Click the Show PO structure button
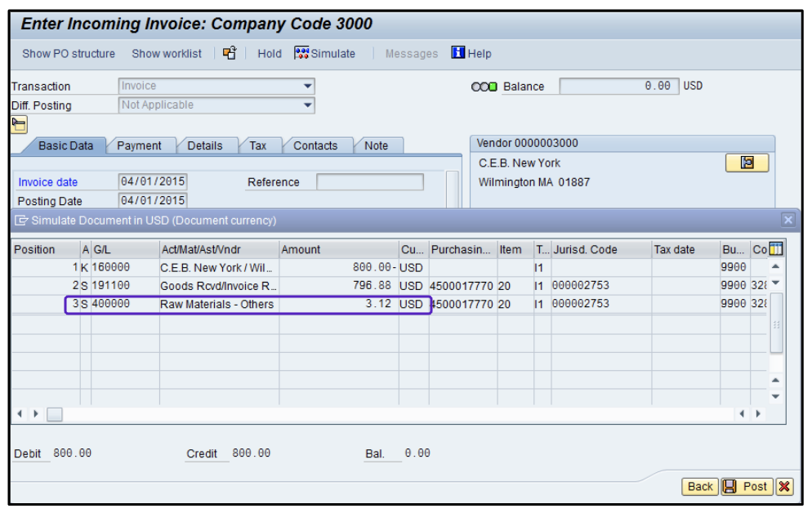This screenshot has height=513, width=812. click(69, 53)
